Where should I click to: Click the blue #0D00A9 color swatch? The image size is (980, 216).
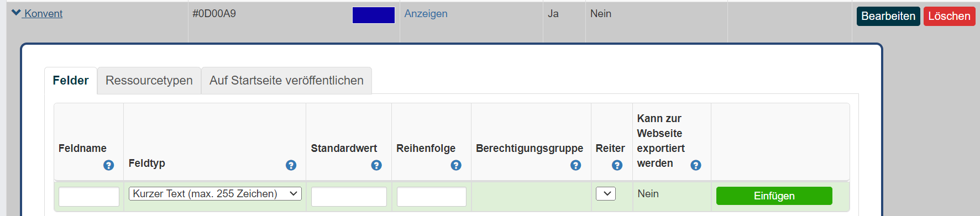pyautogui.click(x=374, y=15)
